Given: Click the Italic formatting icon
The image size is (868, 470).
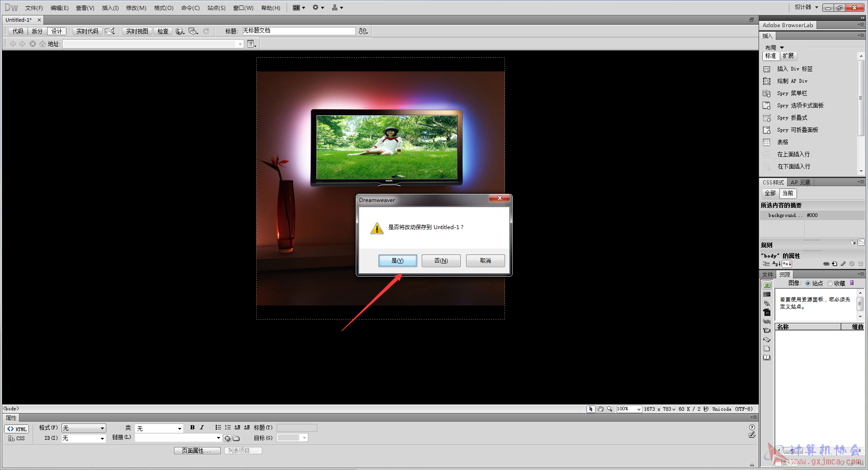Looking at the screenshot, I should point(202,428).
